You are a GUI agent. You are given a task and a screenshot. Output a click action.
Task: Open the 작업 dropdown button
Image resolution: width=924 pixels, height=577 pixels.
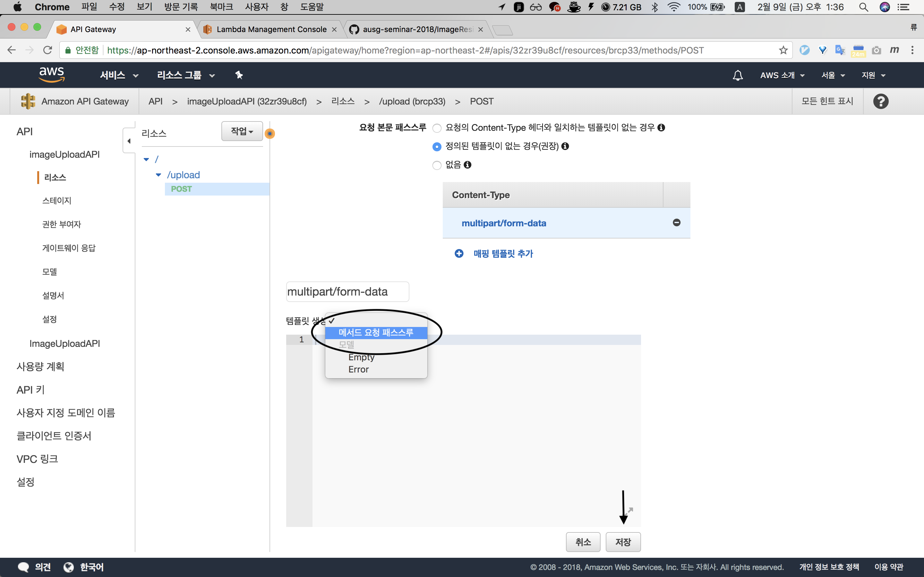point(242,131)
